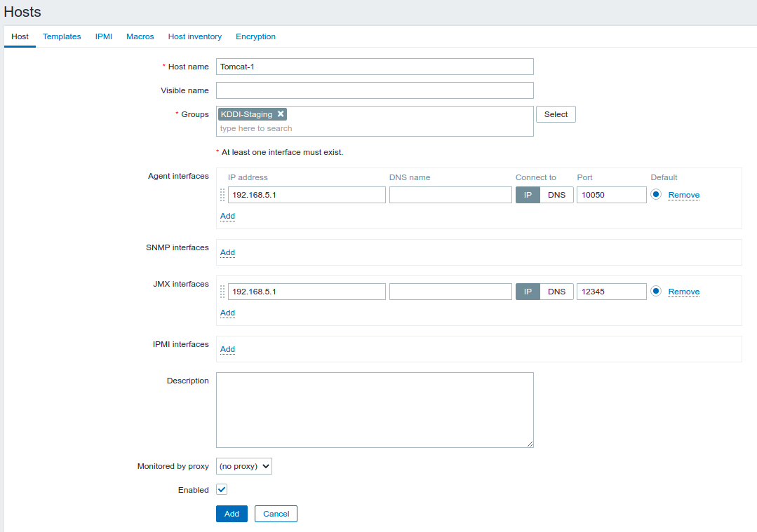Uncheck the Enabled checkbox
This screenshot has height=532, width=757.
tap(221, 489)
